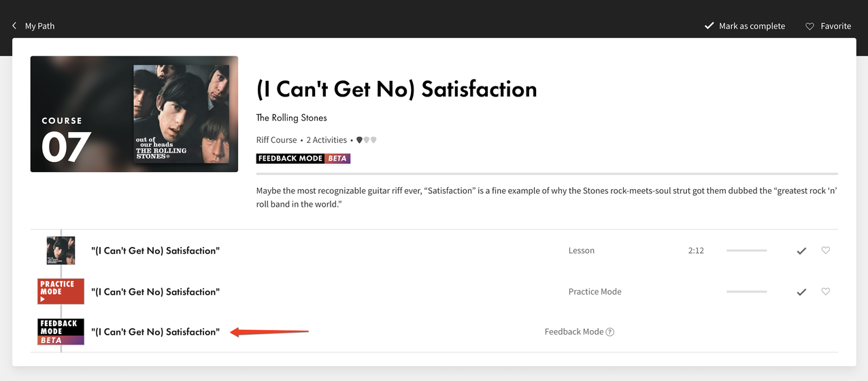Click Mark as complete
This screenshot has height=381, width=868.
744,26
